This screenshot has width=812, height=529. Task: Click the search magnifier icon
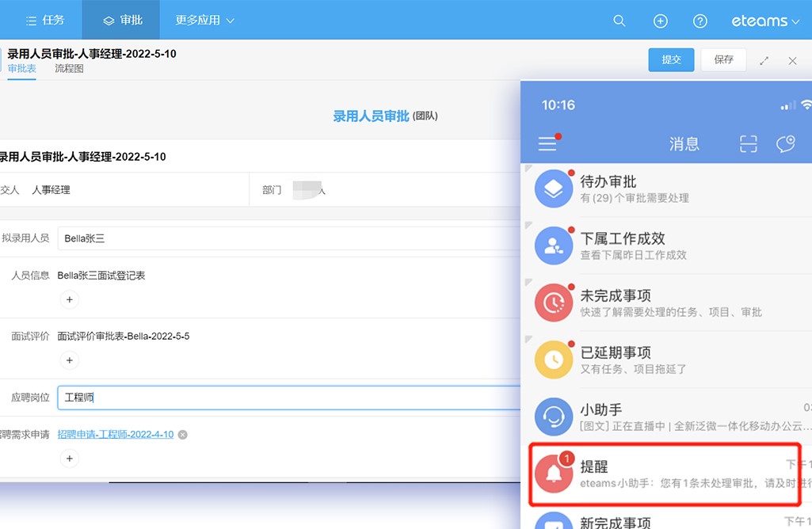[x=619, y=21]
